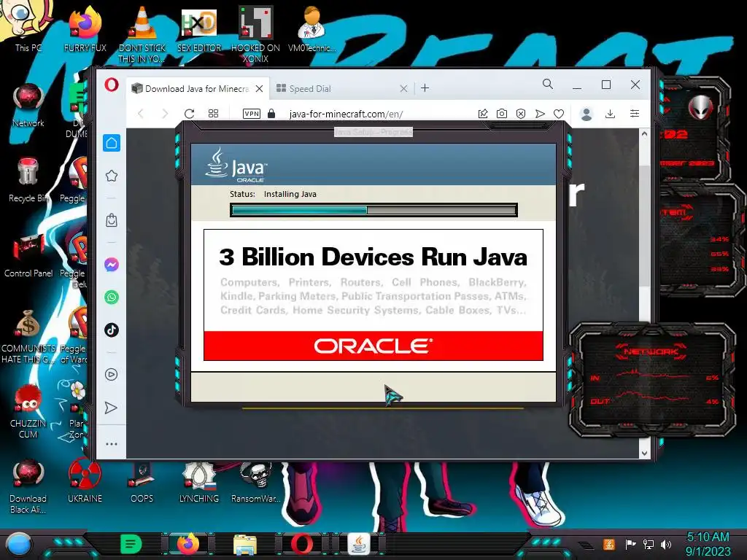Viewport: 747px width, 560px height.
Task: Open File Explorer from the taskbar
Action: tap(245, 545)
